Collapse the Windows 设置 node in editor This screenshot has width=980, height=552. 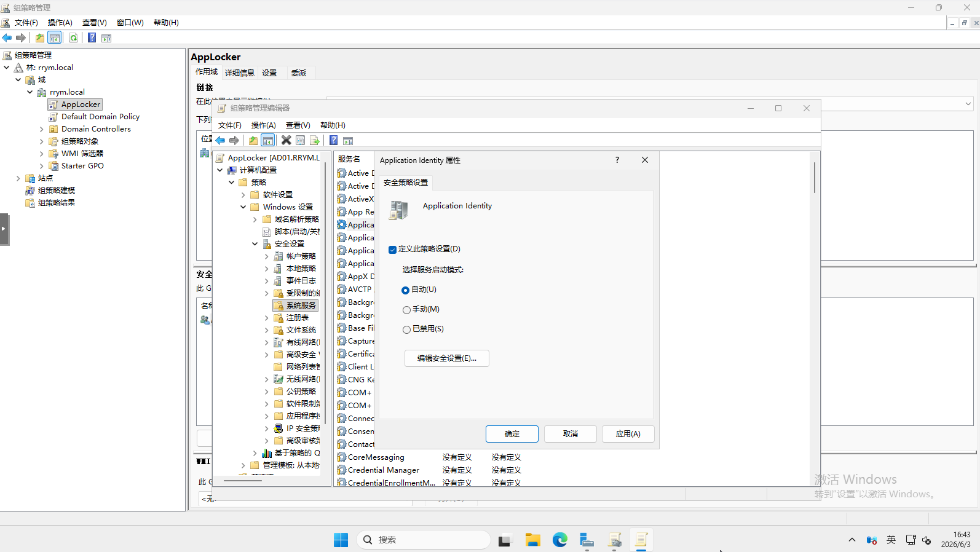click(243, 207)
